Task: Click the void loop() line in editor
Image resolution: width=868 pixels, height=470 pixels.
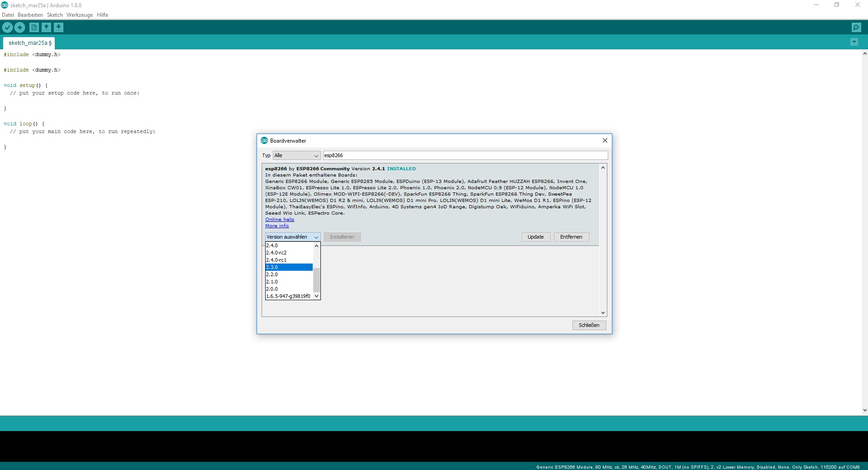Action: click(24, 124)
